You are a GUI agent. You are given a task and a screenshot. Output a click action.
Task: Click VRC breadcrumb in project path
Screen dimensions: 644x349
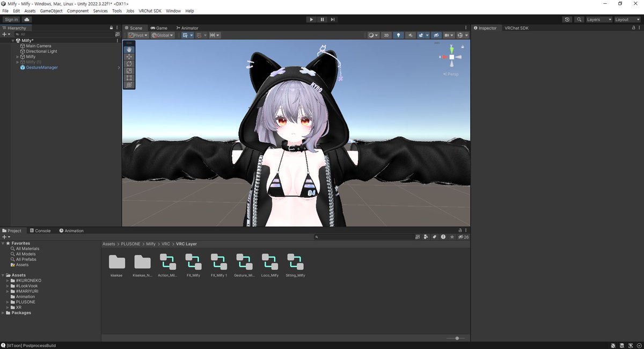click(166, 244)
